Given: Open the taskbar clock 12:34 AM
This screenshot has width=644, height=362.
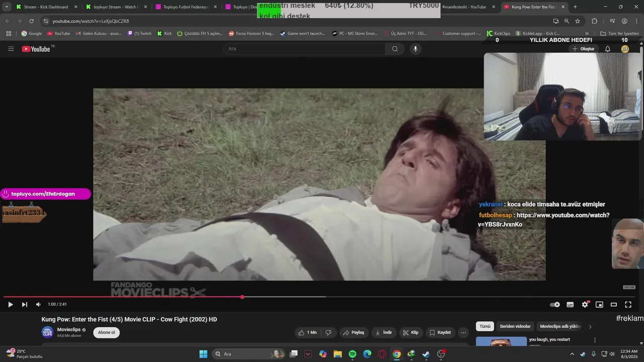Looking at the screenshot, I should coord(629,354).
